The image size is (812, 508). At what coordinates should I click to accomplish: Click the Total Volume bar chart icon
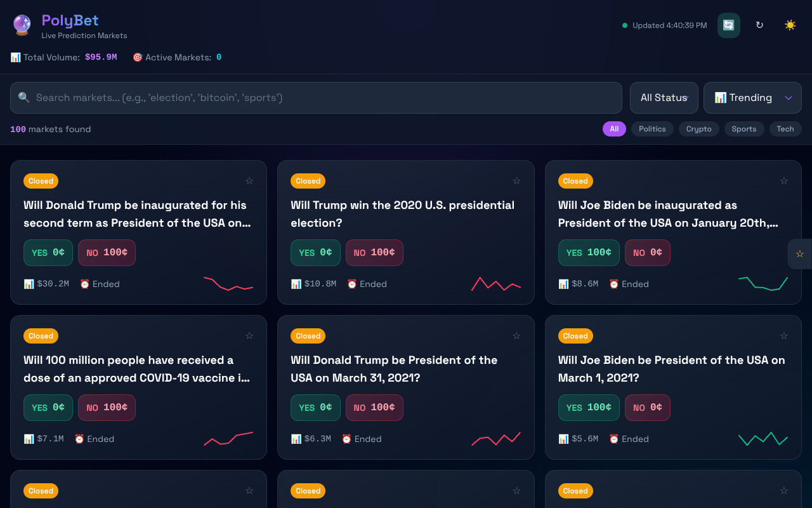(15, 57)
